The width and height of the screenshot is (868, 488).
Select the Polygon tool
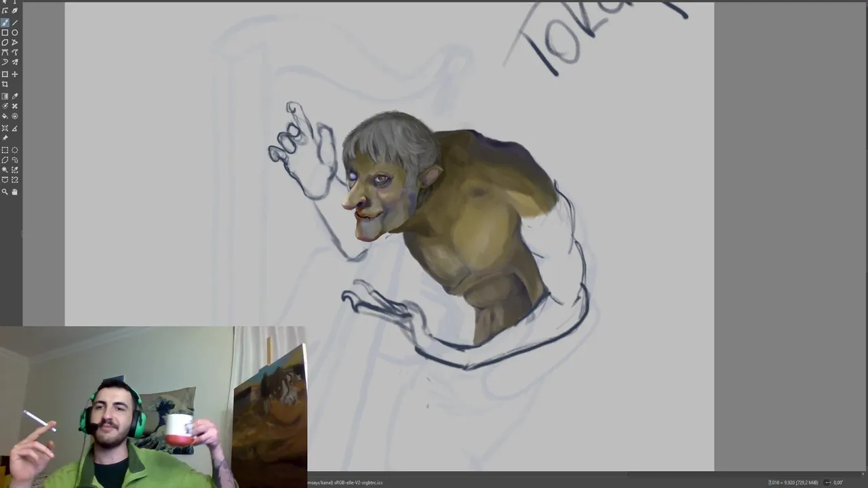click(x=5, y=42)
